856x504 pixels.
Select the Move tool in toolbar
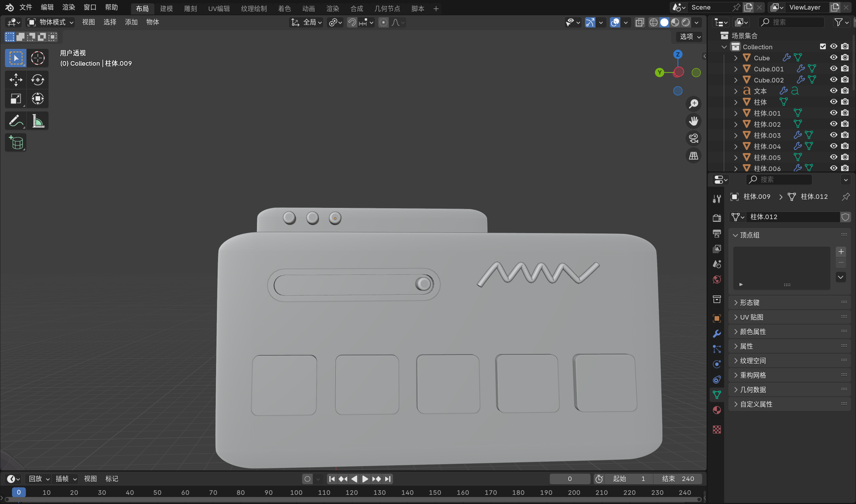[16, 80]
